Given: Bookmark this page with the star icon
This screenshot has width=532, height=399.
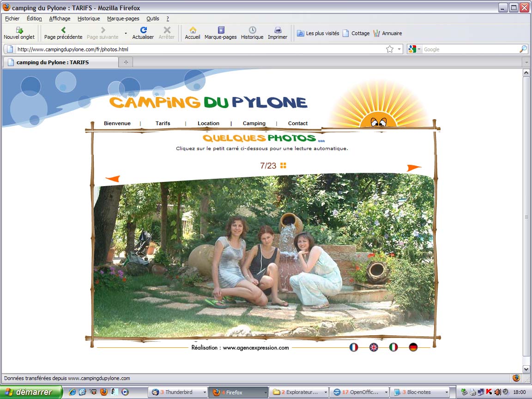Looking at the screenshot, I should tap(389, 49).
